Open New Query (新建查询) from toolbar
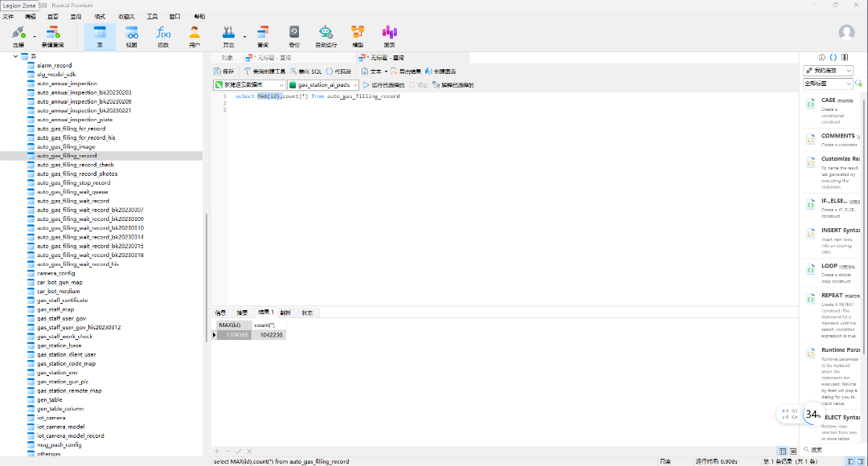The width and height of the screenshot is (868, 466). [52, 35]
